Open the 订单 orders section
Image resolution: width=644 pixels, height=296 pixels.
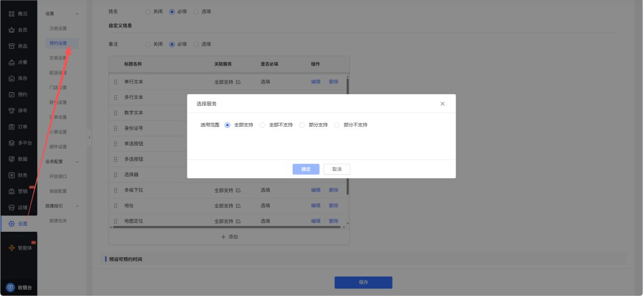coord(18,127)
